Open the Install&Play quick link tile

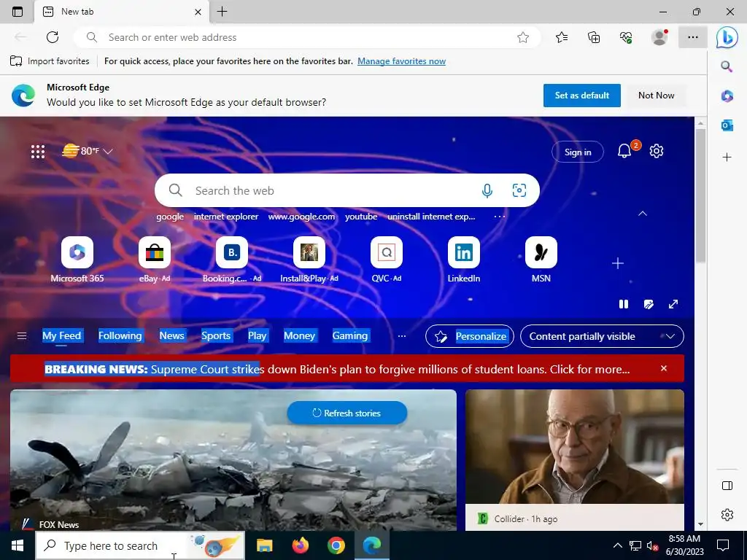click(309, 260)
